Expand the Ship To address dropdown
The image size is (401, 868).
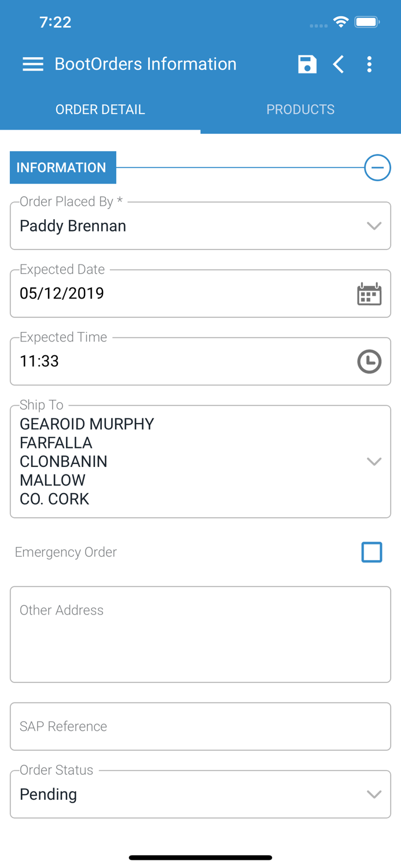point(374,461)
